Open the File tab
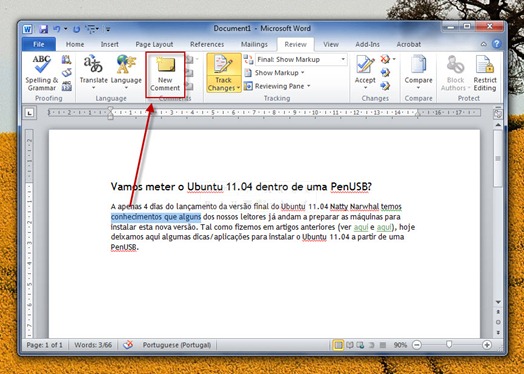The image size is (524, 374). coord(39,44)
